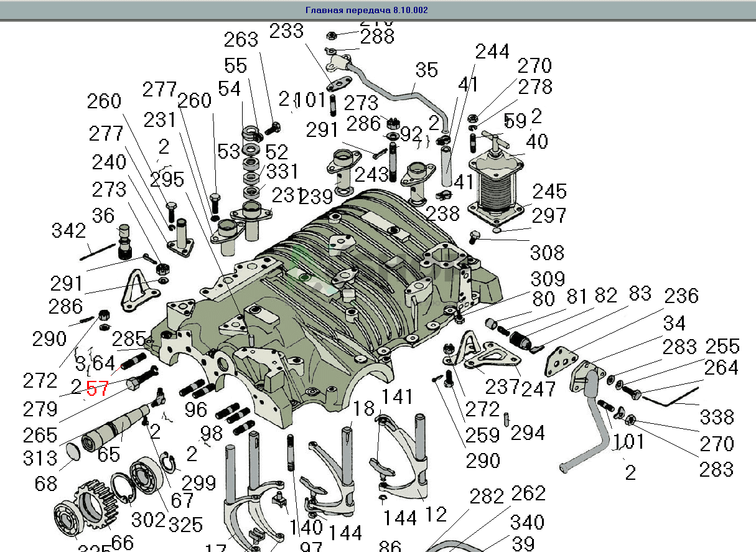Choose part number label 338
756x552 pixels.
coord(717,416)
